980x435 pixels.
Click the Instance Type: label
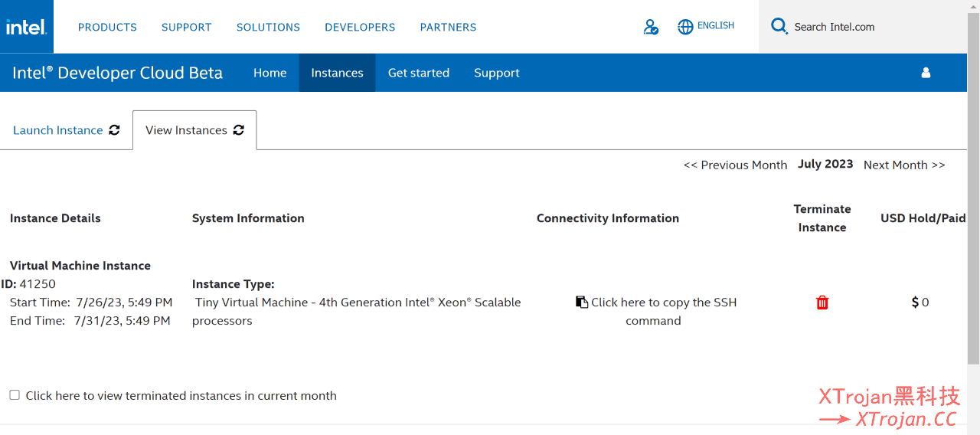pyautogui.click(x=234, y=284)
